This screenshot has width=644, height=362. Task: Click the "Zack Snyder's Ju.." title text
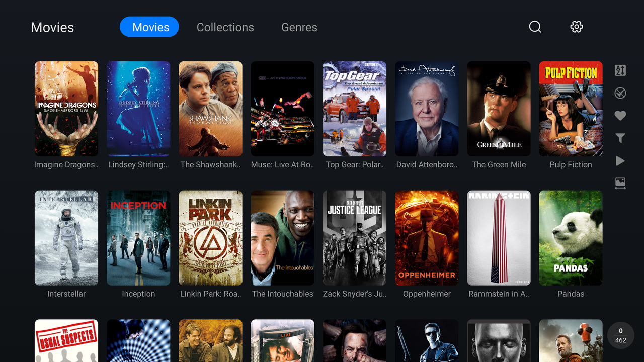(x=355, y=294)
